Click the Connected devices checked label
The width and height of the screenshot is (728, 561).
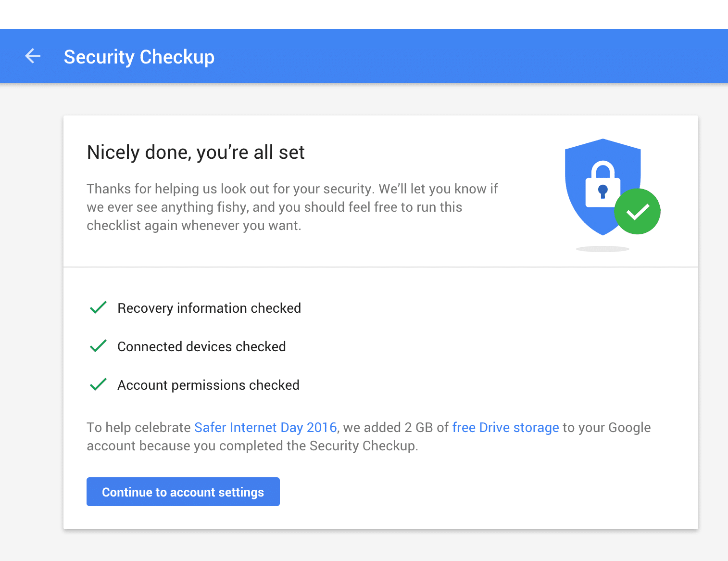tap(201, 346)
